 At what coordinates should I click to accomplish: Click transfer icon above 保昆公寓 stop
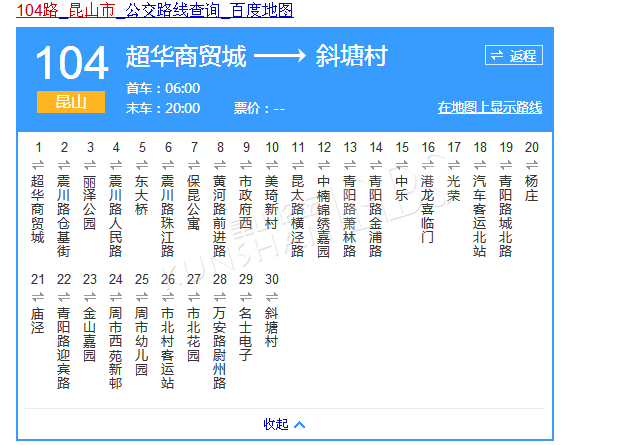pos(194,164)
